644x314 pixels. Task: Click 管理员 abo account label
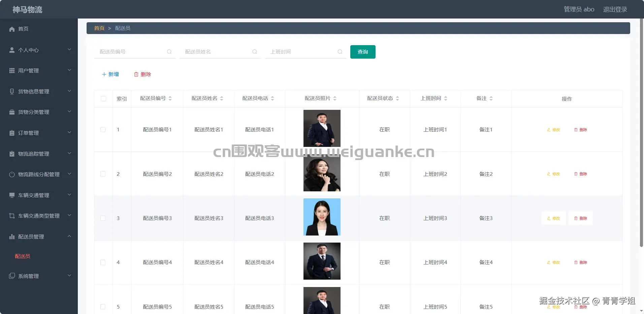579,9
